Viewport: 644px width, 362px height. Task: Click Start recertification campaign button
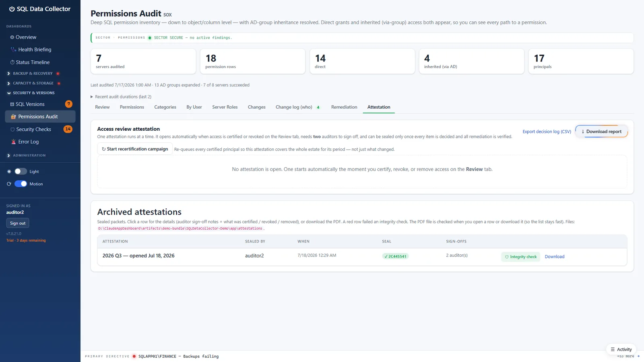click(135, 149)
